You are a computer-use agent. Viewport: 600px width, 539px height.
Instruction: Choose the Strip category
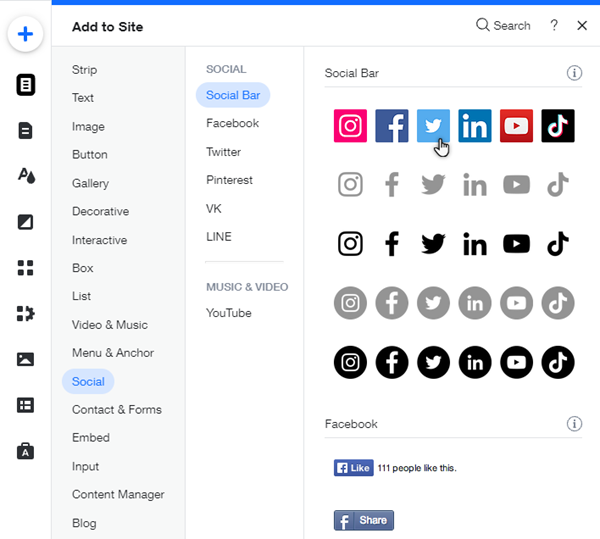coord(85,70)
